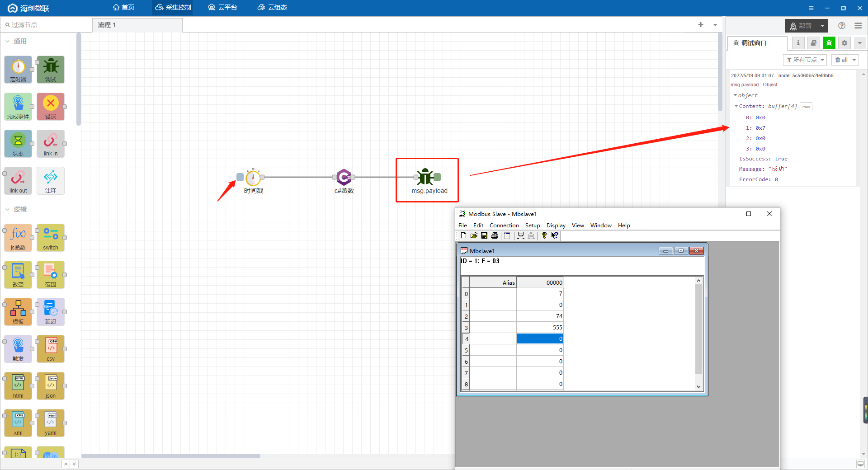Open the 所有节点 filter dropdown
Viewport: 868px width, 470px height.
(x=805, y=60)
